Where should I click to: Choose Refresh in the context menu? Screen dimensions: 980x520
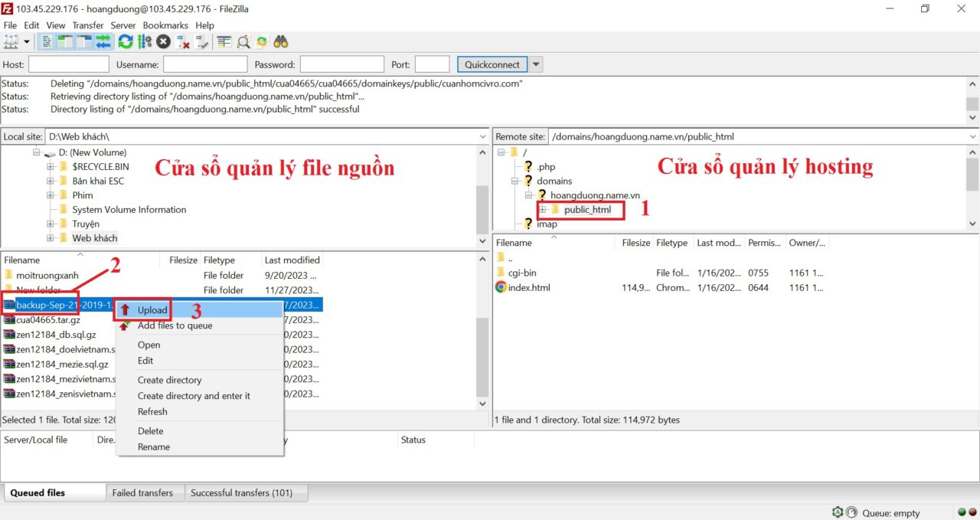tap(201, 411)
